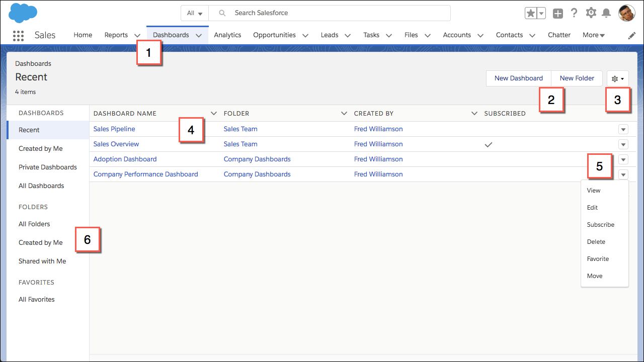Go to the Home tab
Viewport: 644px width, 362px height.
83,35
